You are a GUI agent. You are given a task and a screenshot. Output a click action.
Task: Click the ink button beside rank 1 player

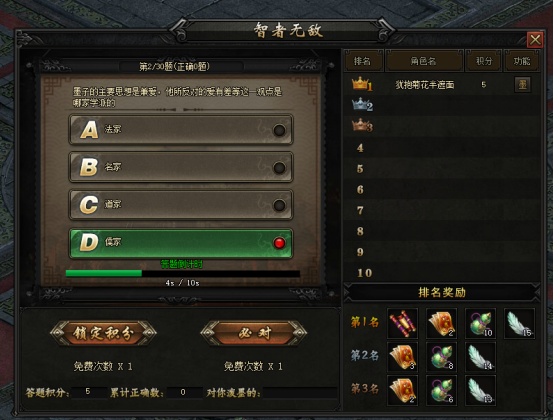522,85
